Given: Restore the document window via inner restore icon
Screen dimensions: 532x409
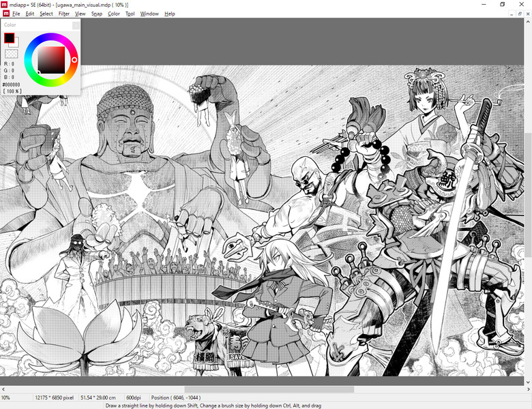Looking at the screenshot, I should 520,14.
